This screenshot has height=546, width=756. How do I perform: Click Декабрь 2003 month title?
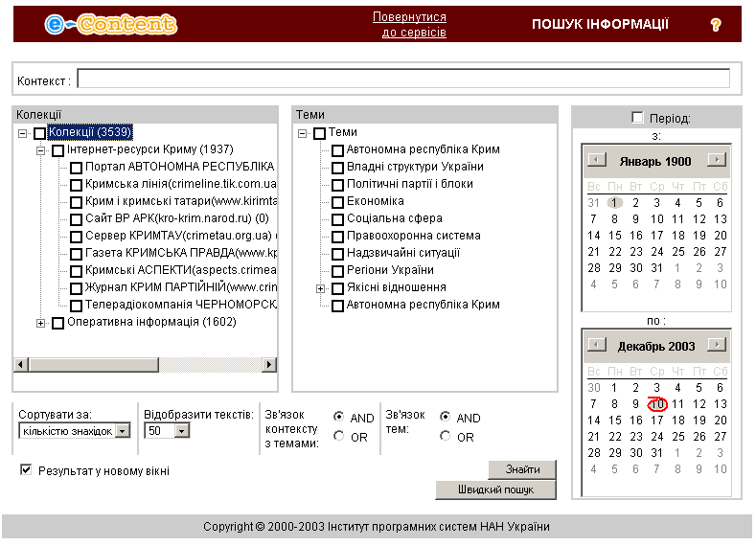656,347
